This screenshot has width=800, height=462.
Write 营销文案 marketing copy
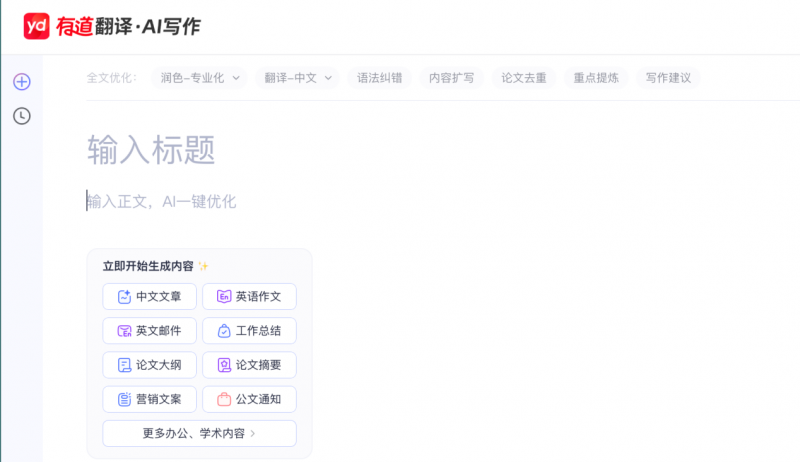[x=149, y=399]
